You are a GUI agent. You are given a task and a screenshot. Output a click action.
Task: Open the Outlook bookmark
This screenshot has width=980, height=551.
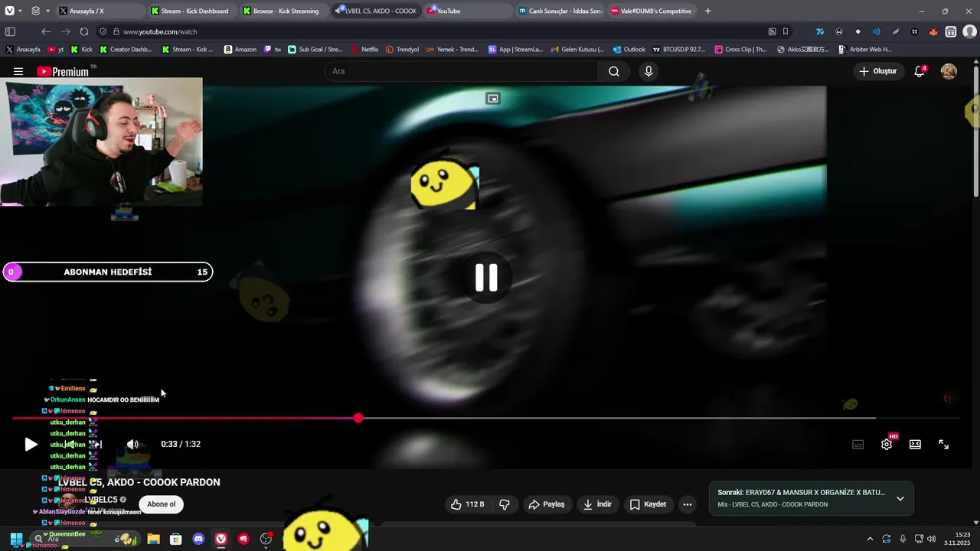(629, 49)
